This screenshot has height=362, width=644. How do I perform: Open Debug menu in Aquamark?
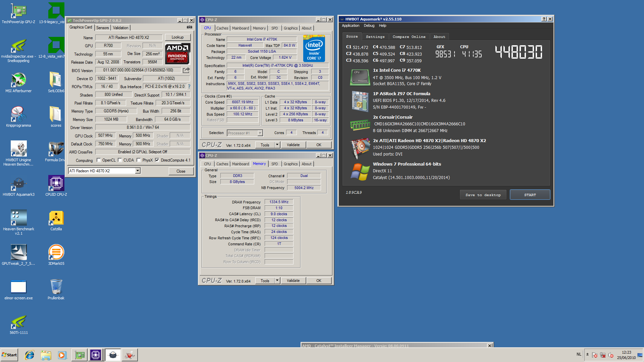369,25
